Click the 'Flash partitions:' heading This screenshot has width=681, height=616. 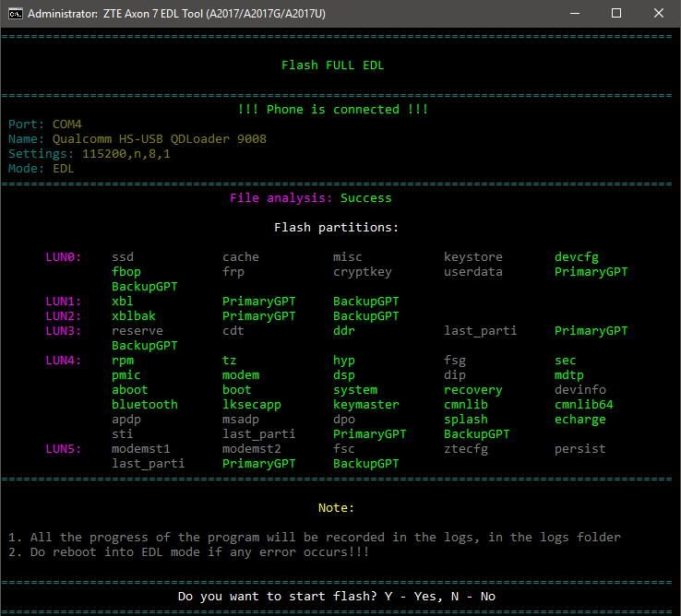[336, 228]
